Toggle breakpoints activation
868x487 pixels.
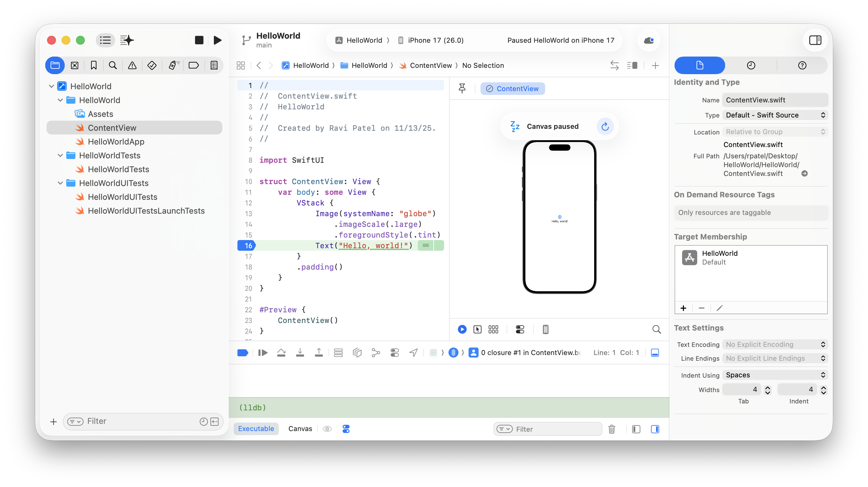(243, 353)
